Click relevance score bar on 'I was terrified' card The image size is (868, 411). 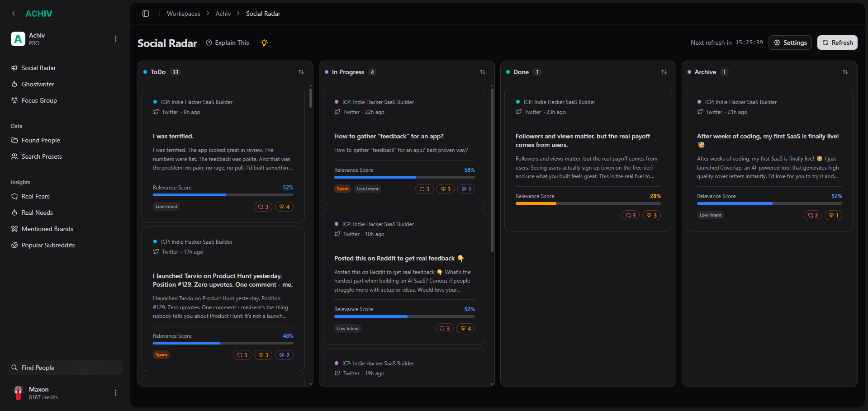coord(223,195)
